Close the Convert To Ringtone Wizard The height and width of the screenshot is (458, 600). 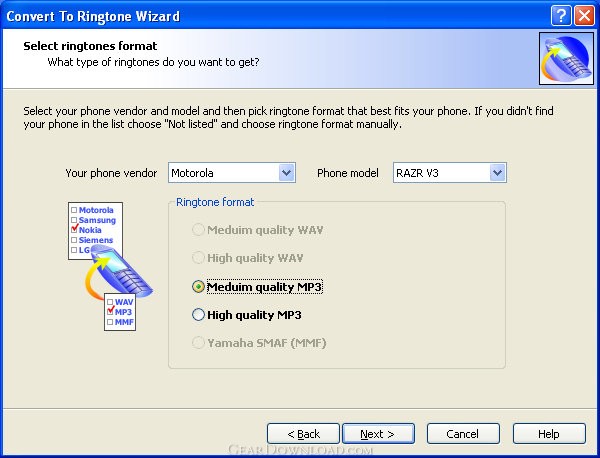click(x=585, y=16)
